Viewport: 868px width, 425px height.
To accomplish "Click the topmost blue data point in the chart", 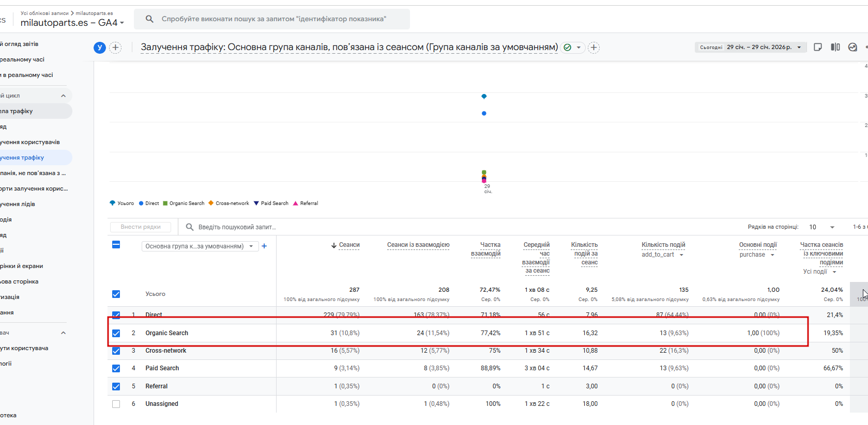I will pyautogui.click(x=484, y=97).
